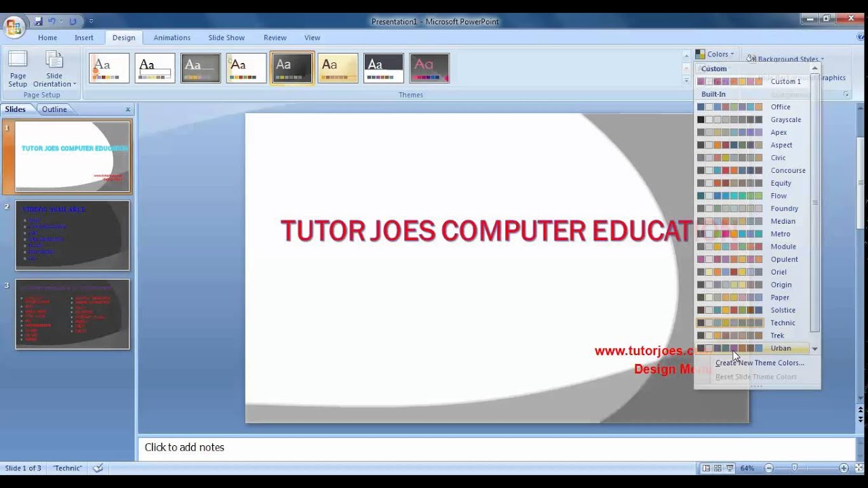Switch to the Outline pane tab
The width and height of the screenshot is (868, 488).
click(x=54, y=109)
